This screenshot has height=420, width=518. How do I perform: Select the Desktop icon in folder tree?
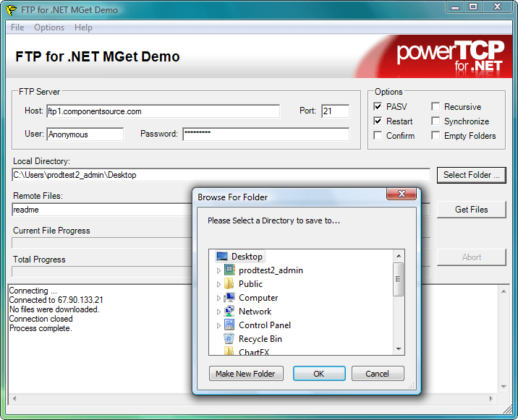222,257
